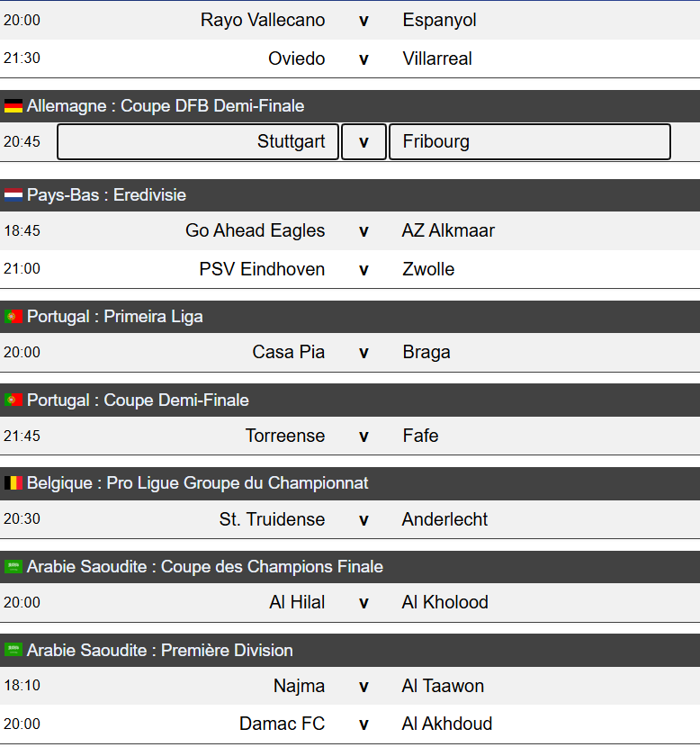Open the PSV Eindhoven team link
Screen dimensions: 700x747
click(262, 269)
